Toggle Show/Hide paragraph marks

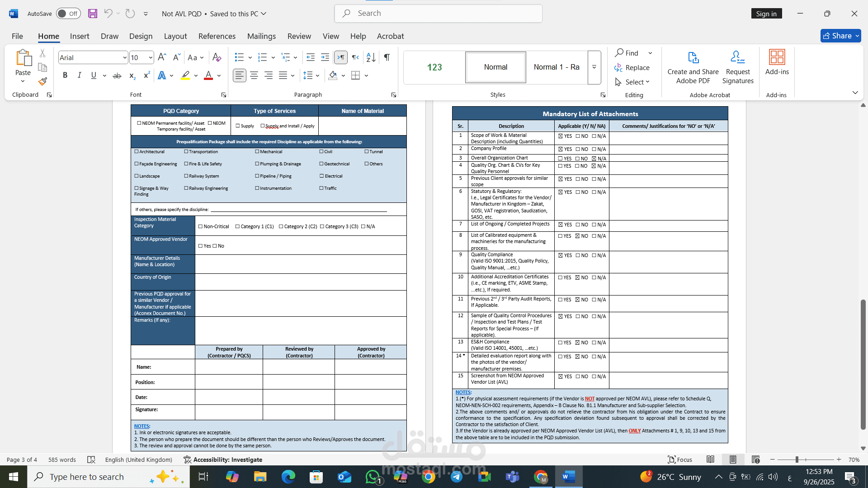click(387, 57)
